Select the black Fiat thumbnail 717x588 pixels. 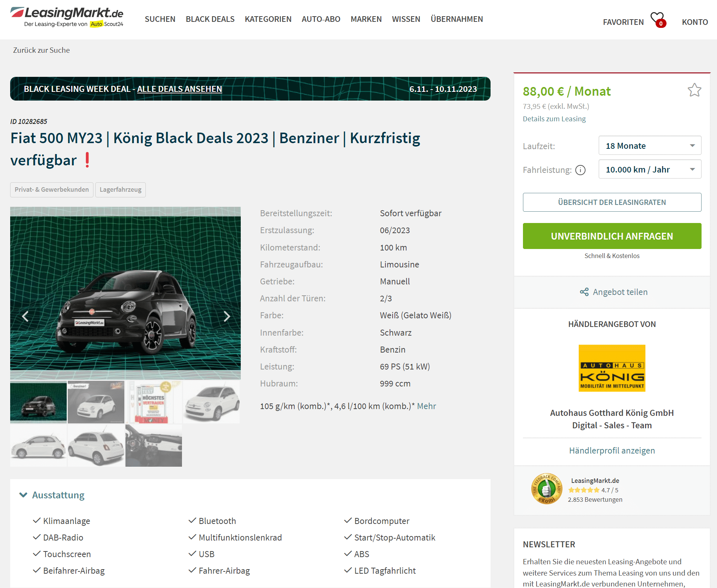(38, 402)
